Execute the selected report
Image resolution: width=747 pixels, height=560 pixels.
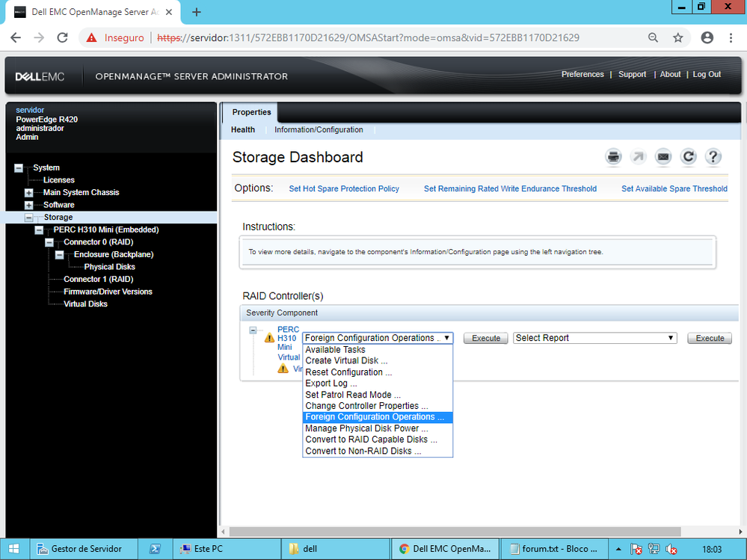[x=710, y=338]
